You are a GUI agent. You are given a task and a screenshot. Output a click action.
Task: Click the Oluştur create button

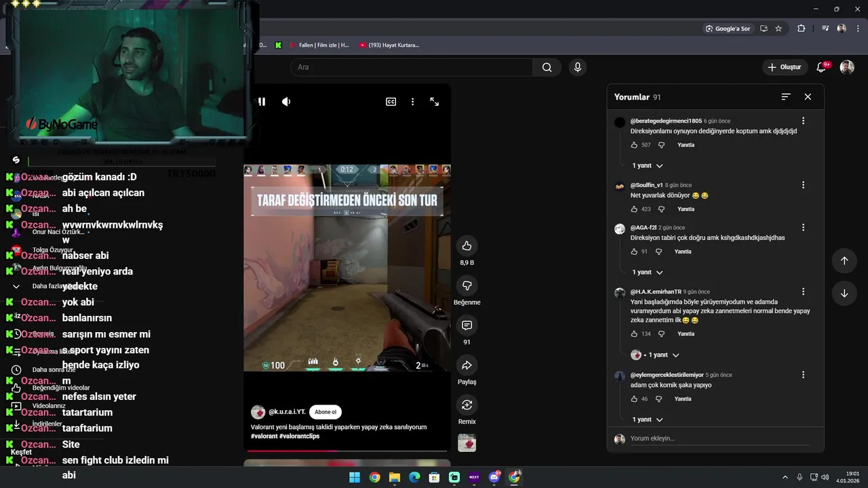(785, 67)
